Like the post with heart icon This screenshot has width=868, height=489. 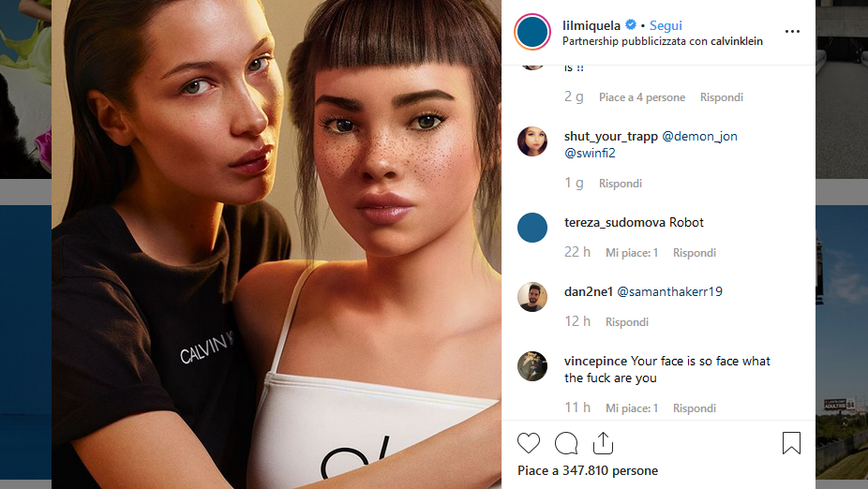[x=528, y=443]
